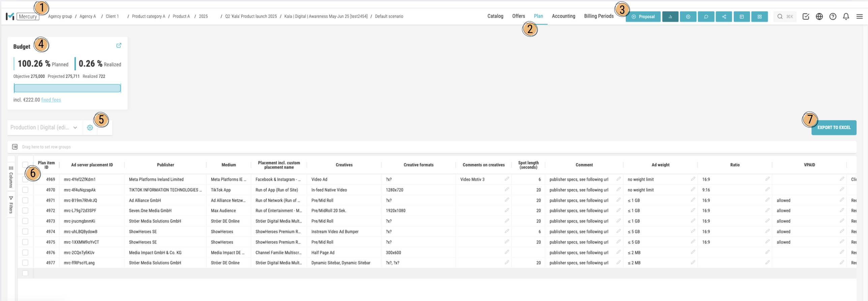The height and width of the screenshot is (301, 868).
Task: Edit Comments on creatives for row 4976
Action: tap(506, 252)
